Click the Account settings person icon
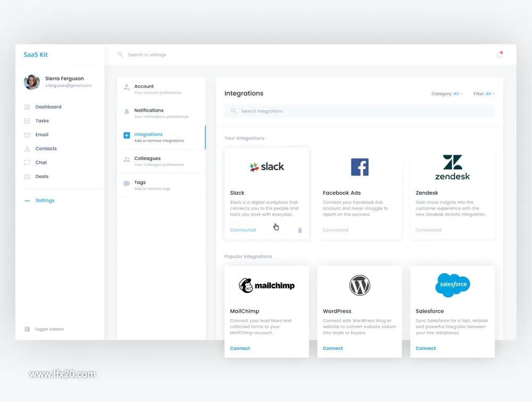 (x=127, y=88)
